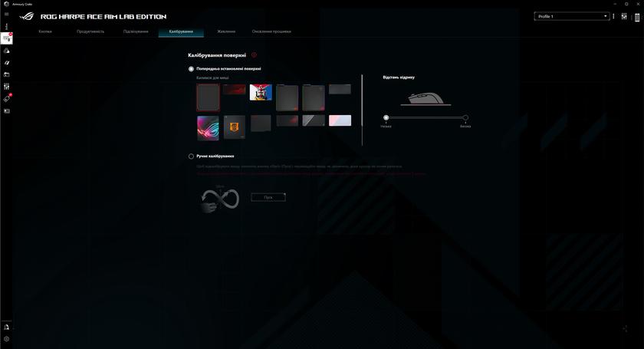
Task: Set lift-off distance slider to the high end
Action: [465, 118]
